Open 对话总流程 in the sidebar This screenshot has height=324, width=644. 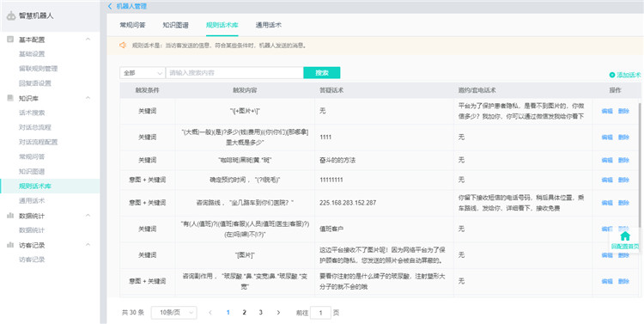pyautogui.click(x=35, y=127)
